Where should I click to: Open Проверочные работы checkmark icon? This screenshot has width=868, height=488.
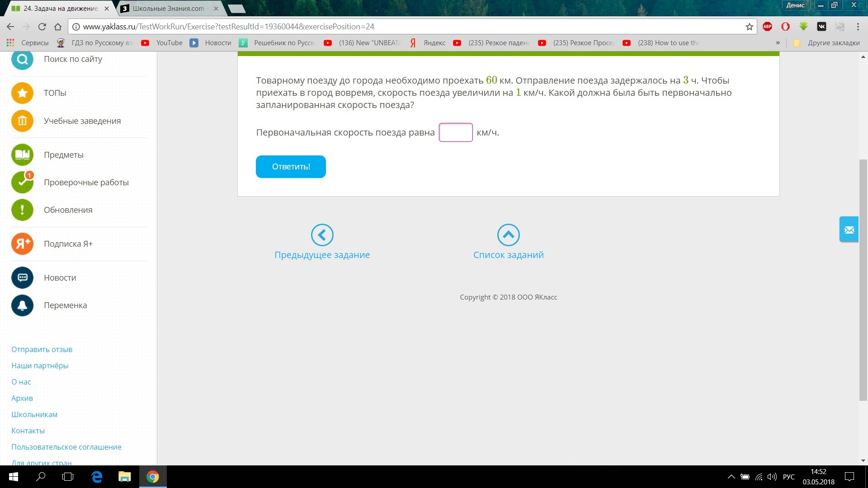[x=22, y=183]
